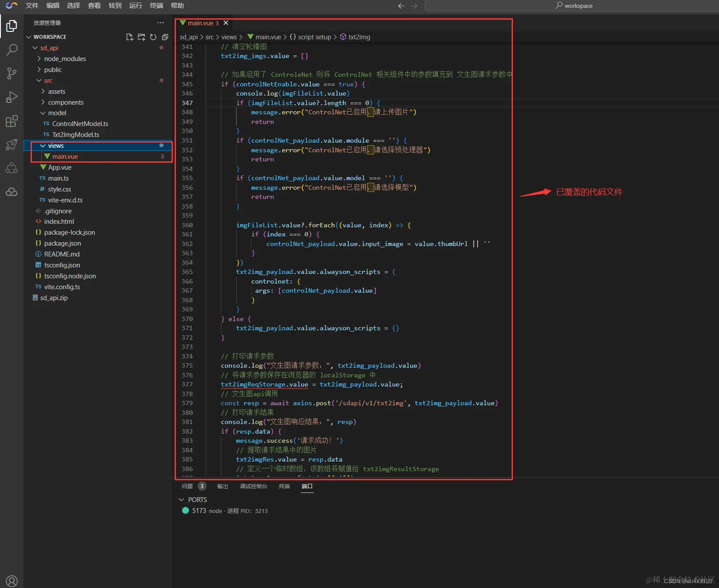Open vite.config.ts file
The height and width of the screenshot is (588, 719).
62,287
